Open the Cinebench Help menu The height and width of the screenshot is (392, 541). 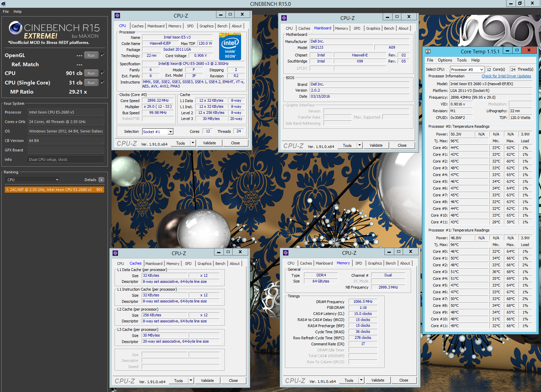(18, 11)
